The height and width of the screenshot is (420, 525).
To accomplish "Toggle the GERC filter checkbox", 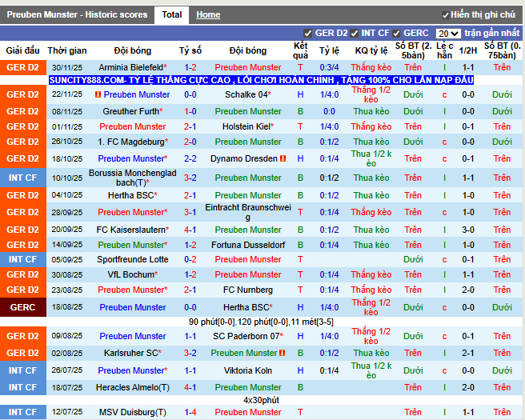I will coord(397,34).
